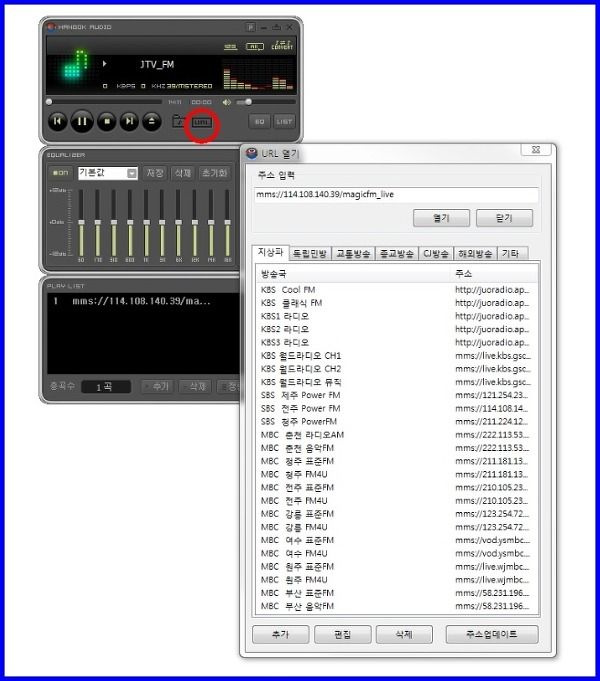Select SBS 청주 PowerFM row
Screen dimensions: 600x681
[x=397, y=422]
